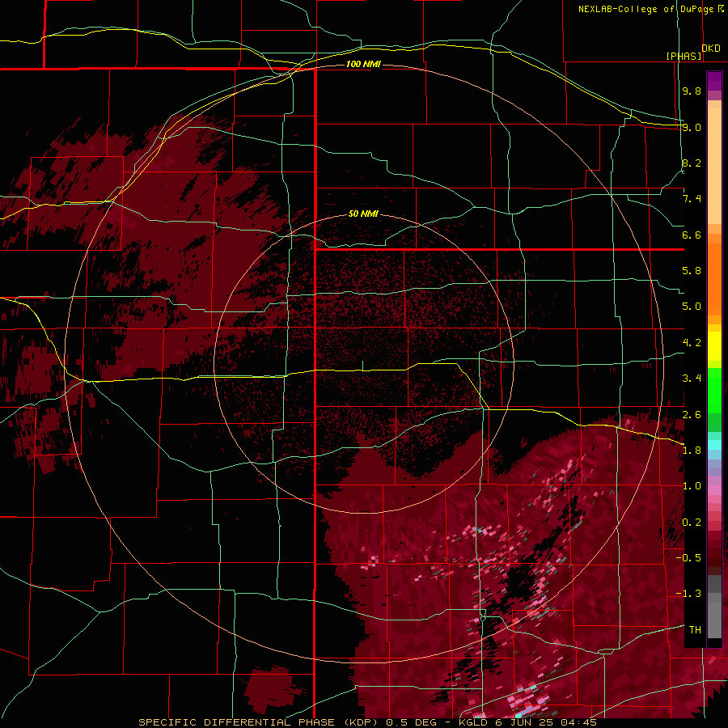Click the 50 NMI range ring label
The image size is (728, 728).
[363, 214]
